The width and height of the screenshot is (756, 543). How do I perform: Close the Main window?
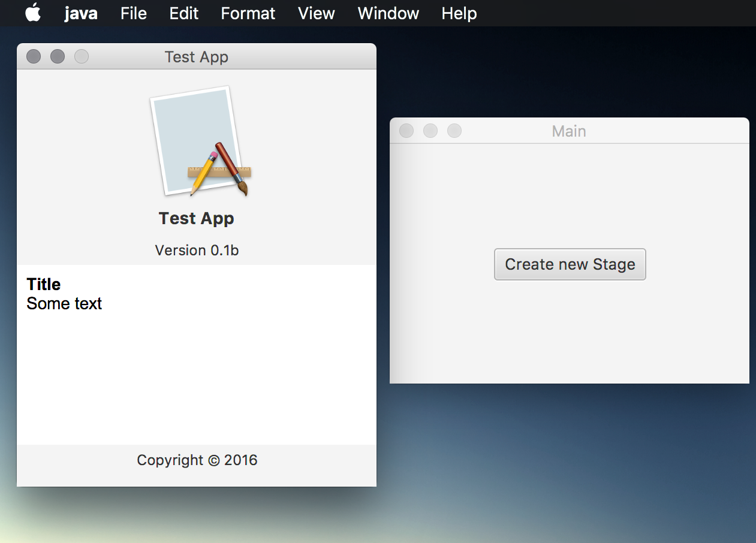pos(406,130)
